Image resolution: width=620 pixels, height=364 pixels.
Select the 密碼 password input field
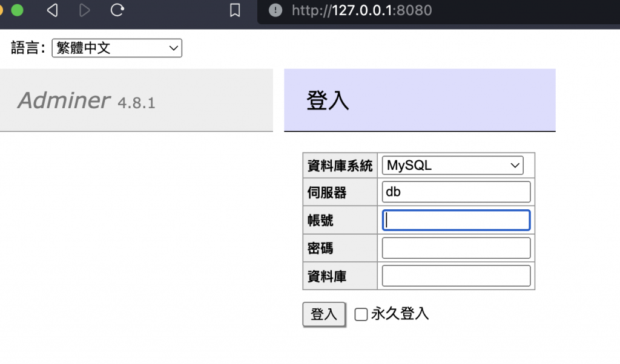[456, 248]
